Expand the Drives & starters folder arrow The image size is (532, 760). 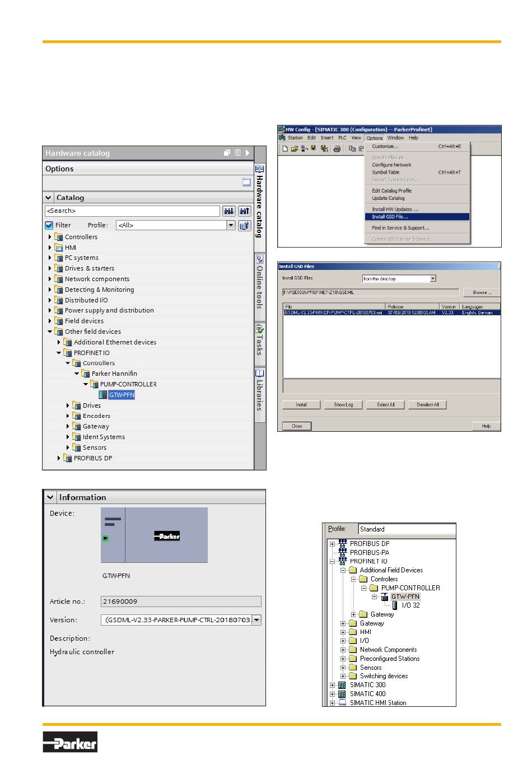50,269
